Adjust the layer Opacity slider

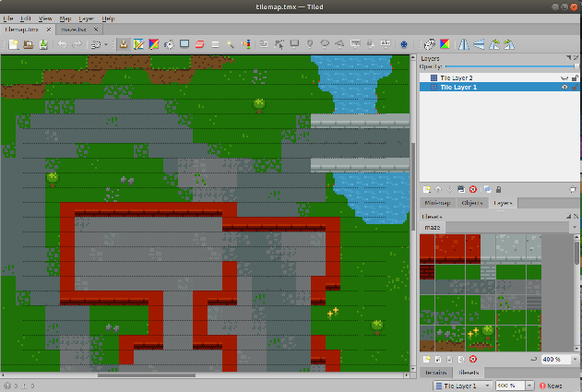click(x=512, y=66)
